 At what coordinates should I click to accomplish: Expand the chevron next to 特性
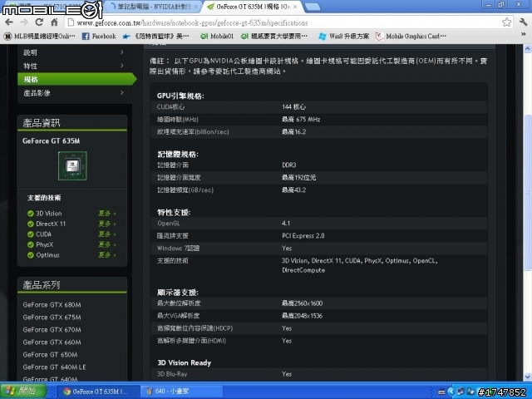pyautogui.click(x=122, y=65)
